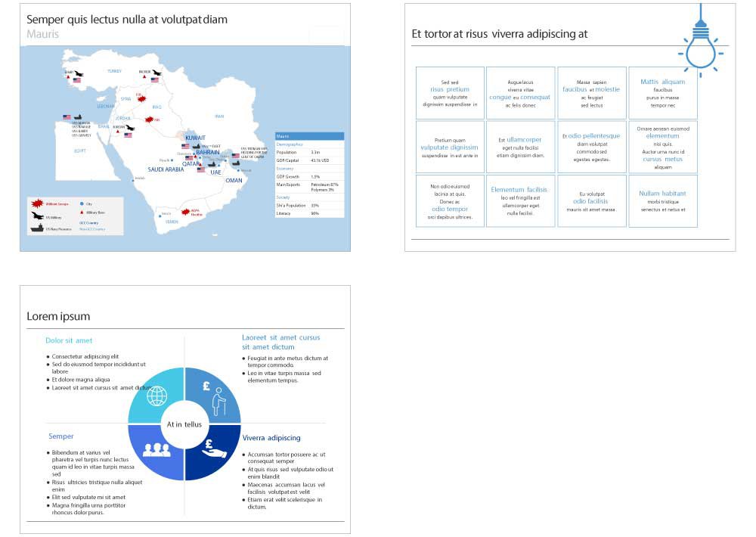Click the "UAE" label on the map

(x=215, y=172)
